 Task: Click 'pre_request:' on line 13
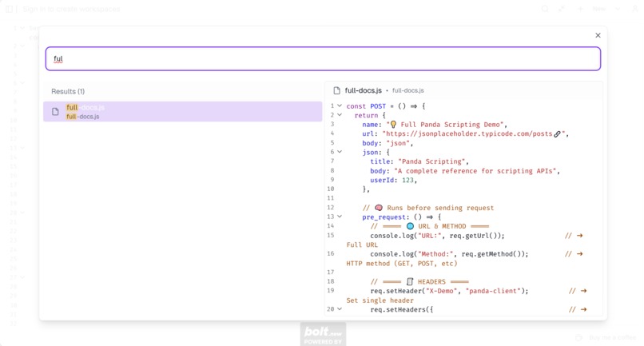point(386,217)
